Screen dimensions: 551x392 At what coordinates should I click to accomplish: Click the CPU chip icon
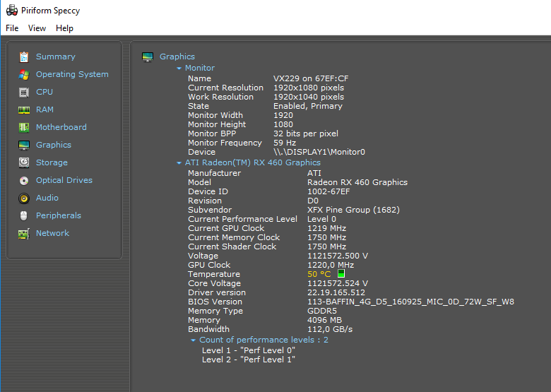click(24, 92)
